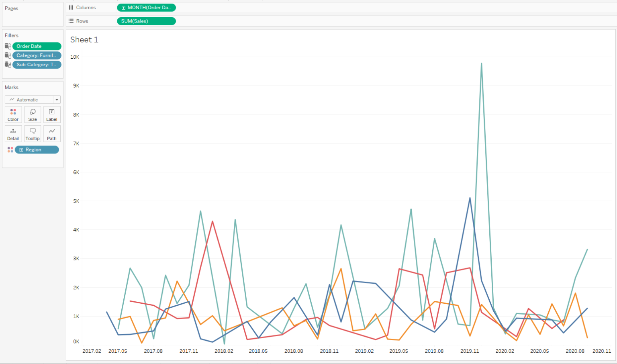Image resolution: width=617 pixels, height=364 pixels.
Task: Select the Category: Furniture filter pill
Action: 37,55
